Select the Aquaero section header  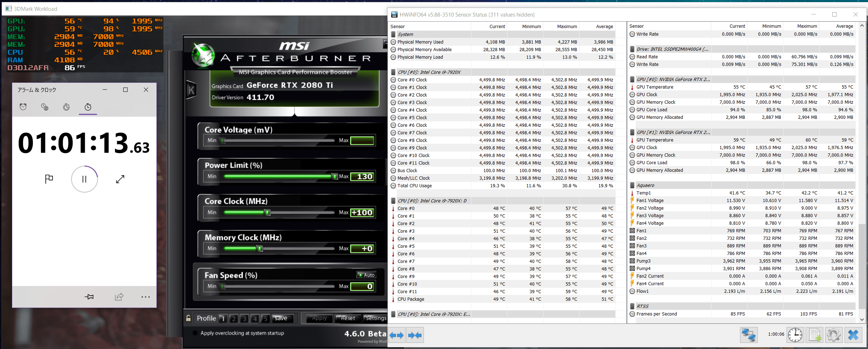tap(742, 185)
